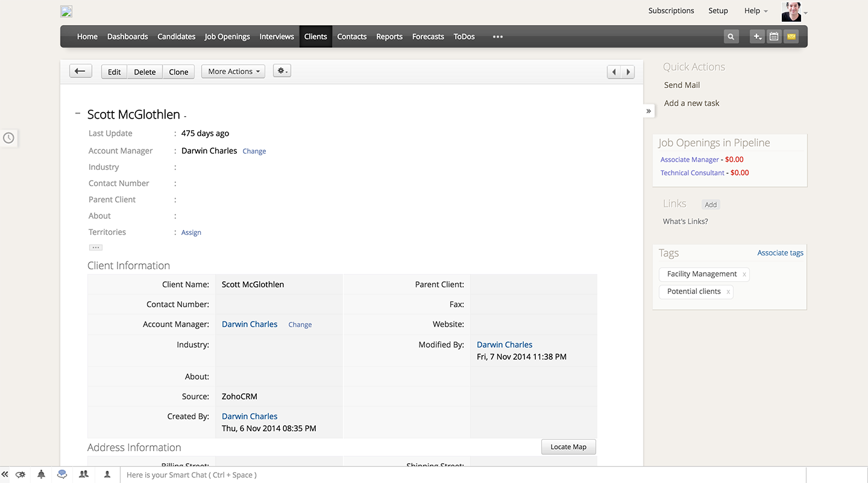Screen dimensions: 868x483
Task: Collapse the right sidebar panel
Action: [x=649, y=111]
